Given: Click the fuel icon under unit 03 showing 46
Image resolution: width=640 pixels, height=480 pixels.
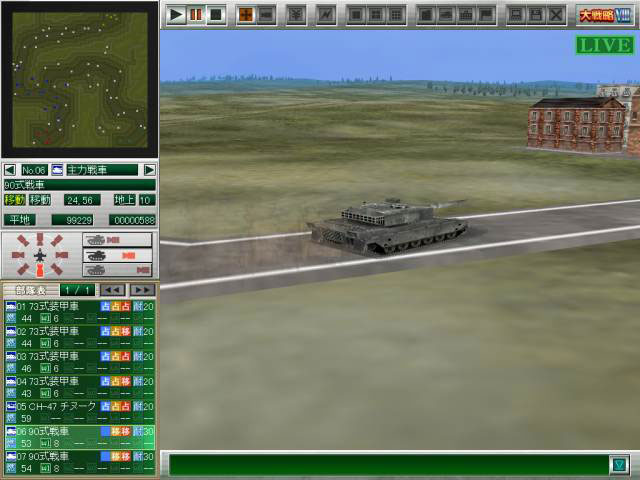Looking at the screenshot, I should (11, 368).
